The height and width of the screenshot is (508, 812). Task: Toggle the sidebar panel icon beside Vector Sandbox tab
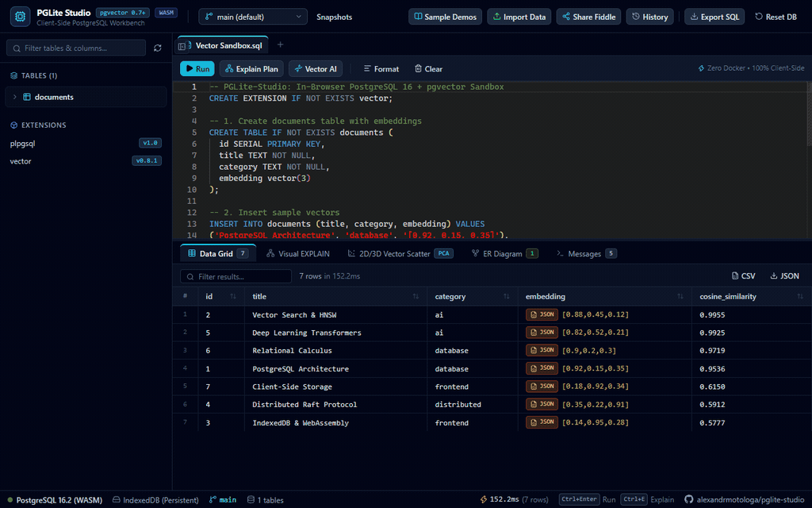tap(182, 46)
